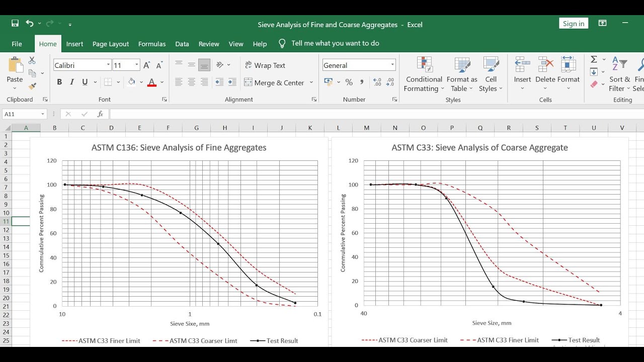Click the Fill down arrow icon

[x=594, y=72]
